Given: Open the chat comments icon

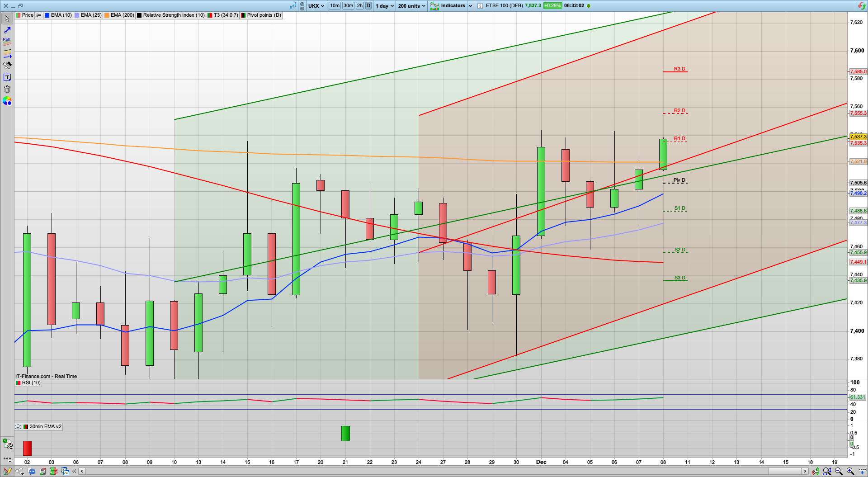Looking at the screenshot, I should [x=31, y=471].
